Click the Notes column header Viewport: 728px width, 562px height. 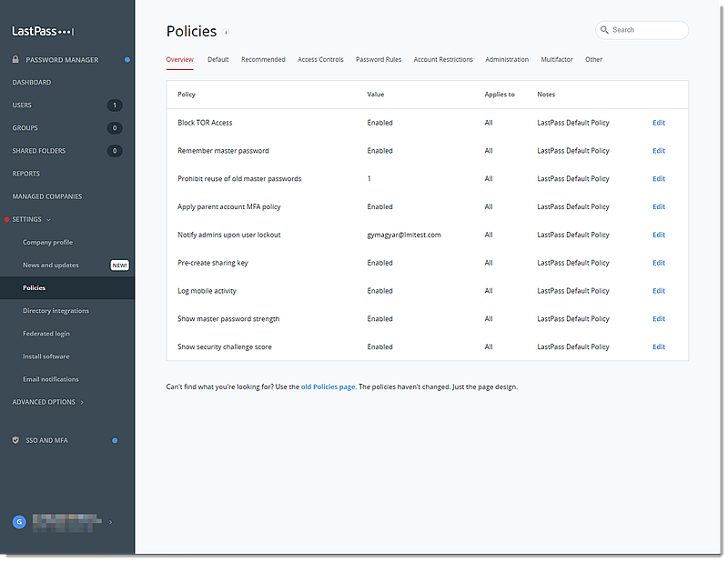(546, 95)
